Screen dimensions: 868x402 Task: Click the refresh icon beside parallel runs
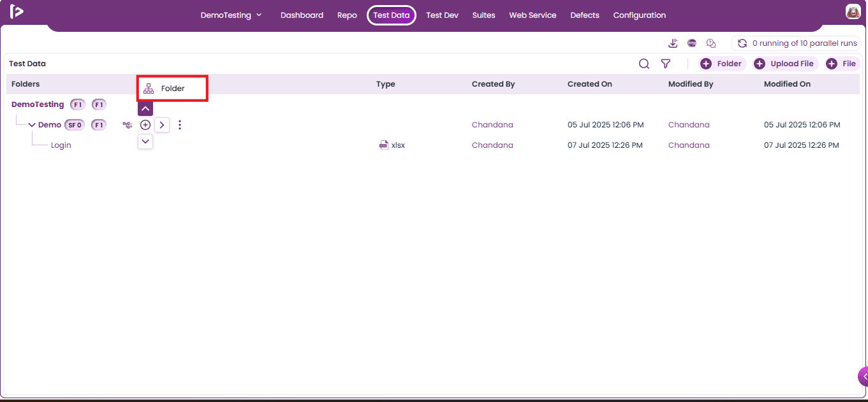pos(742,43)
